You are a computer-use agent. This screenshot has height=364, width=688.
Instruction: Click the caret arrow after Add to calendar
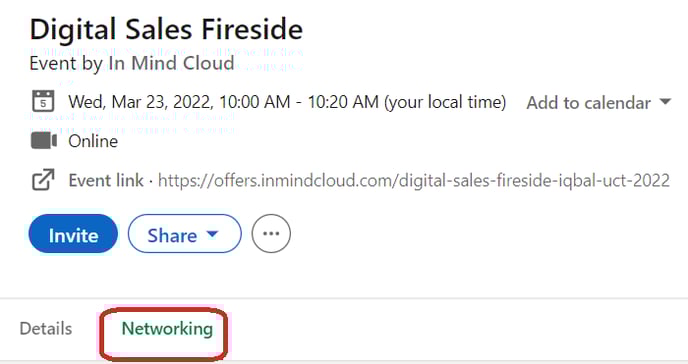coord(666,102)
